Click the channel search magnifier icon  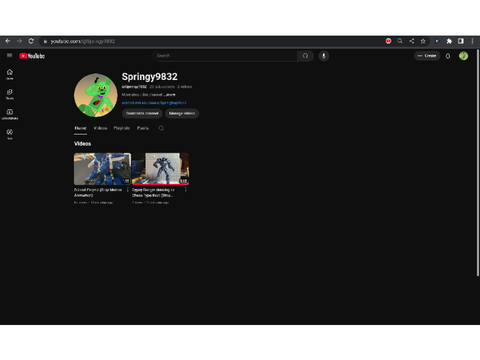click(x=161, y=128)
